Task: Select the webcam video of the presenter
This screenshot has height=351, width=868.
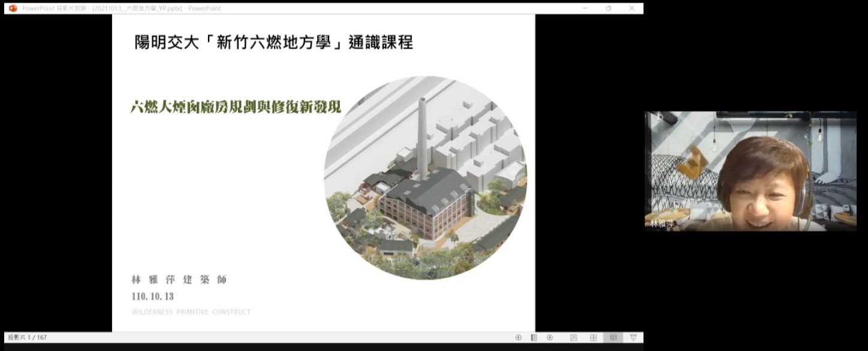Action: tap(750, 171)
